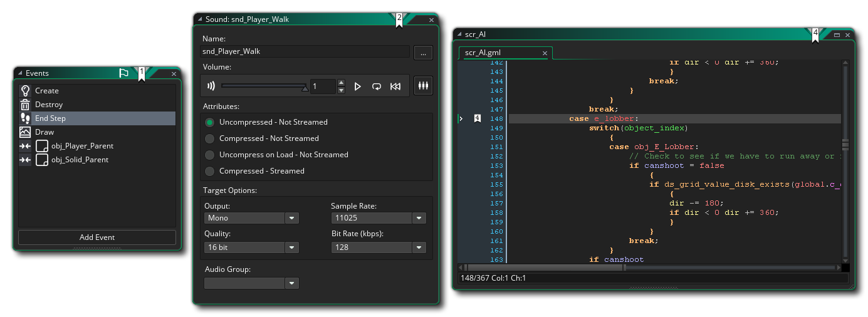Open the audio mixer icon button
Screen dimensions: 868x317
point(423,86)
